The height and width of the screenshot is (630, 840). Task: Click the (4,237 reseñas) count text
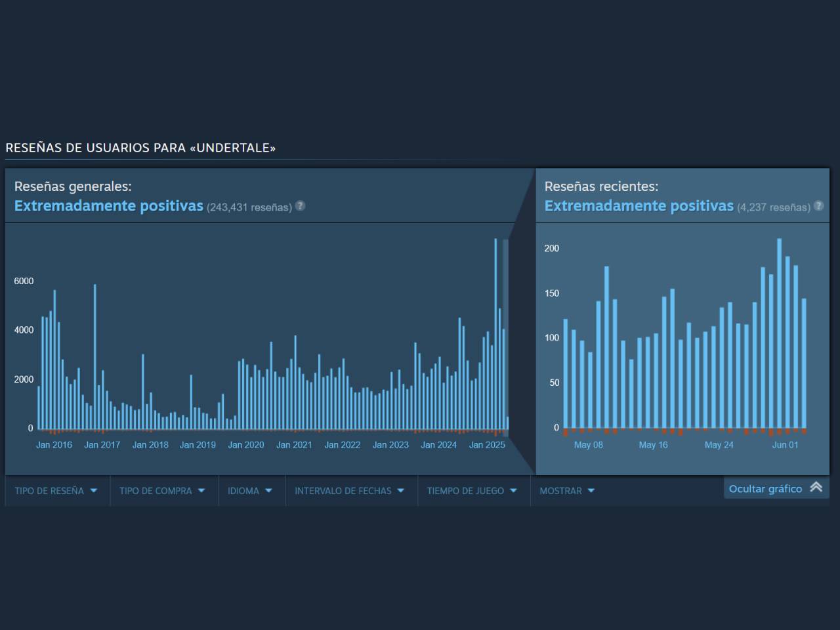click(x=774, y=207)
